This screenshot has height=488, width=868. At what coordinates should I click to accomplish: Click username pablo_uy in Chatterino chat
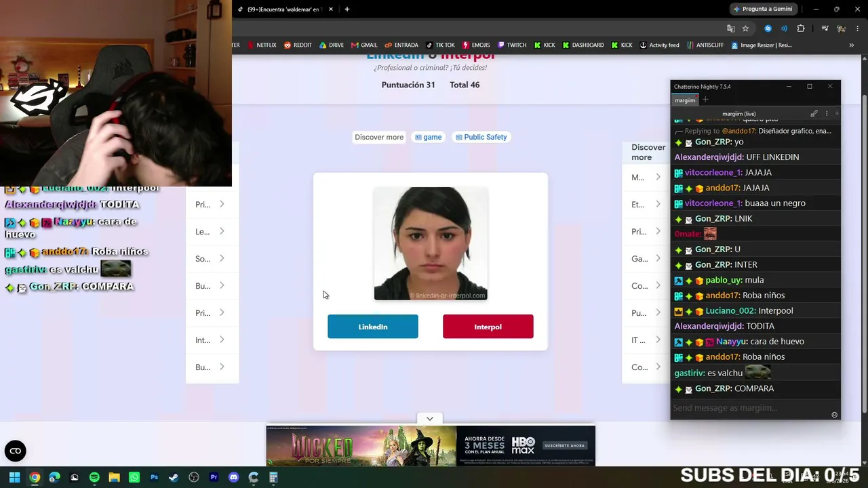(x=724, y=280)
